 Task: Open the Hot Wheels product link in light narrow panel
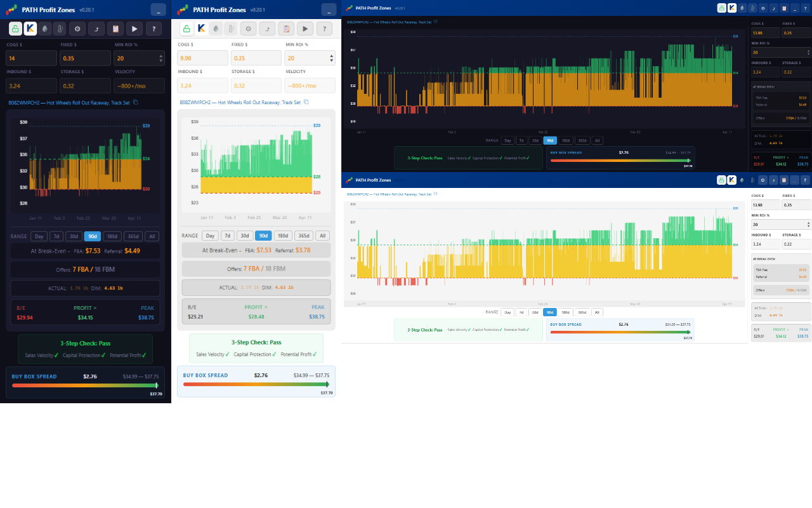[x=240, y=102]
